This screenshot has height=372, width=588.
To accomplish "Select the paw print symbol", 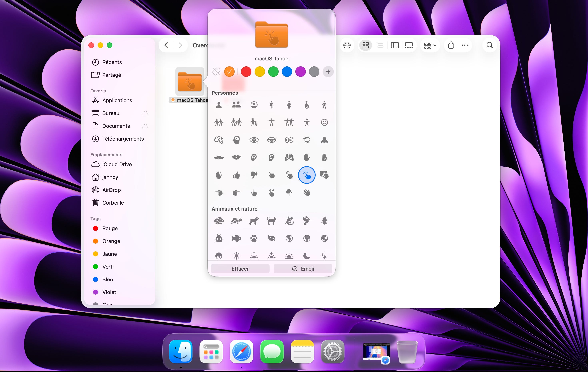I will 254,238.
